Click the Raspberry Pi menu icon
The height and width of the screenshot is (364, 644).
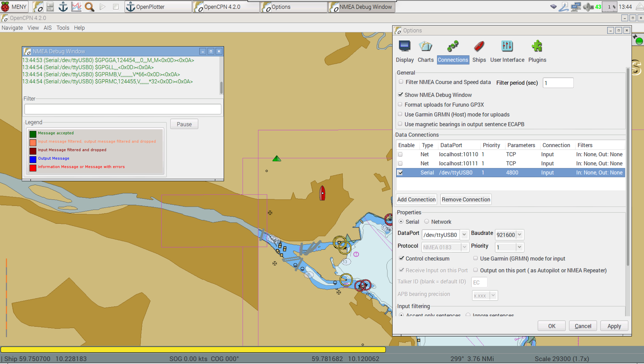(5, 7)
